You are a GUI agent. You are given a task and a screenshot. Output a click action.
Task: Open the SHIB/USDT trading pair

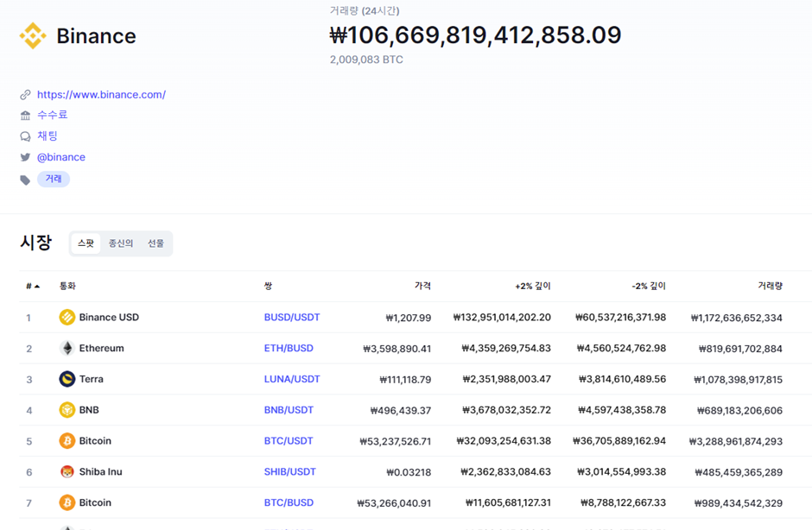tap(290, 472)
